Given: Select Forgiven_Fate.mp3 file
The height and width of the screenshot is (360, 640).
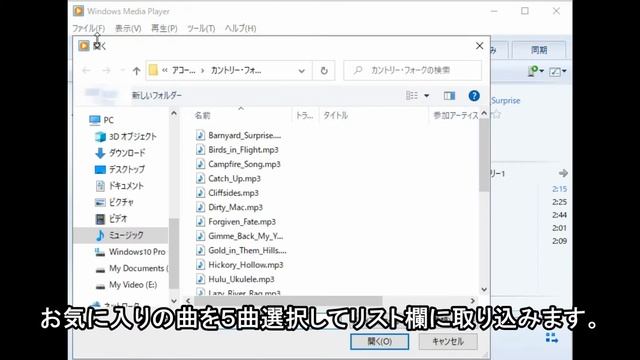Looking at the screenshot, I should pyautogui.click(x=236, y=222).
